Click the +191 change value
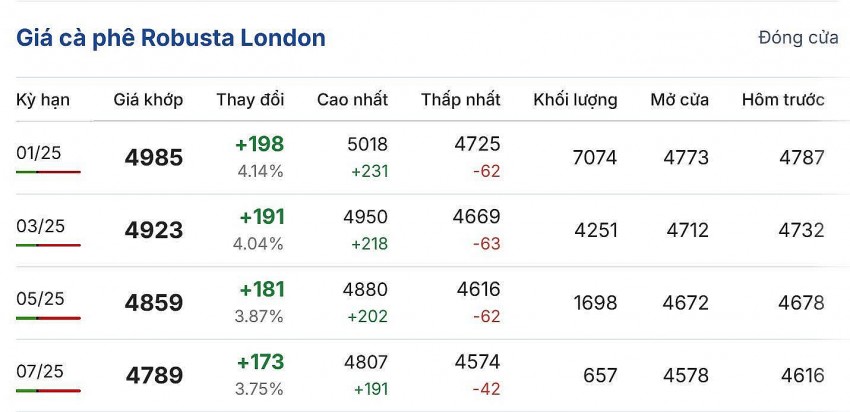850x412 pixels. coord(262,217)
